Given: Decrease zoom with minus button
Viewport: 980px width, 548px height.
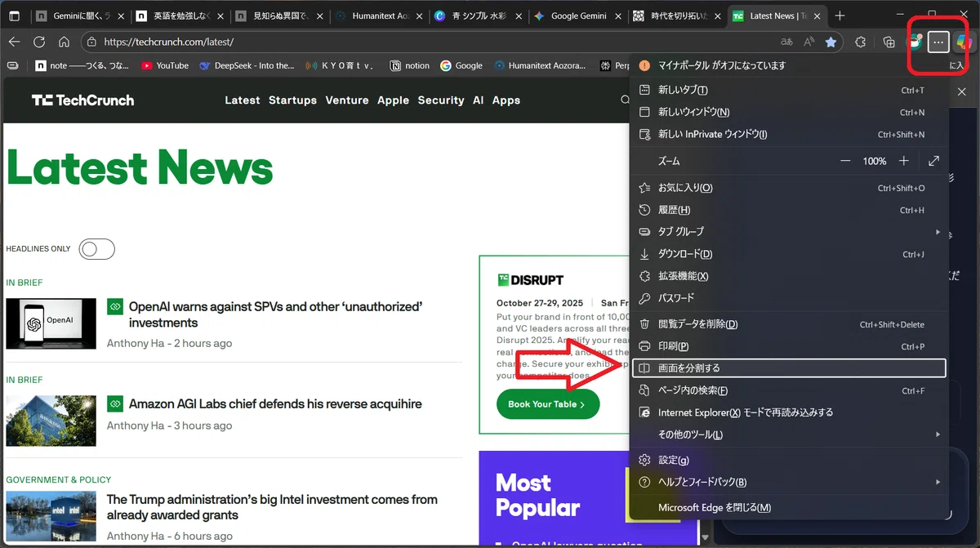Looking at the screenshot, I should click(x=845, y=161).
